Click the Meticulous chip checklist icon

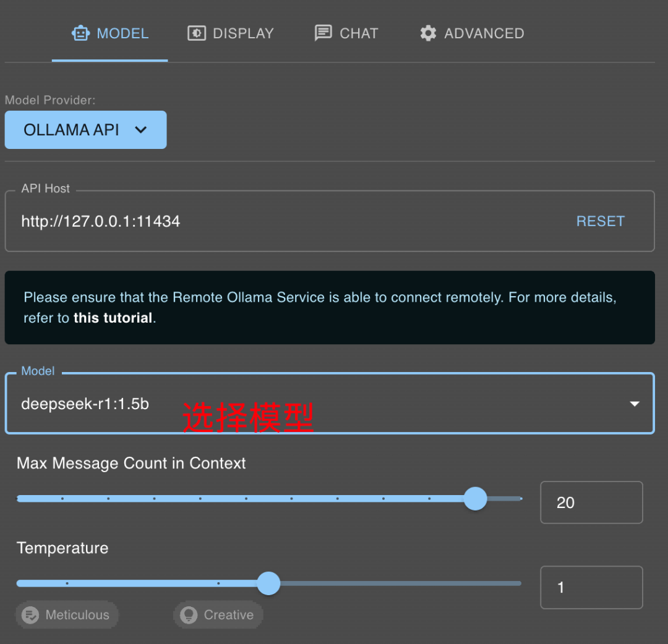coord(30,615)
